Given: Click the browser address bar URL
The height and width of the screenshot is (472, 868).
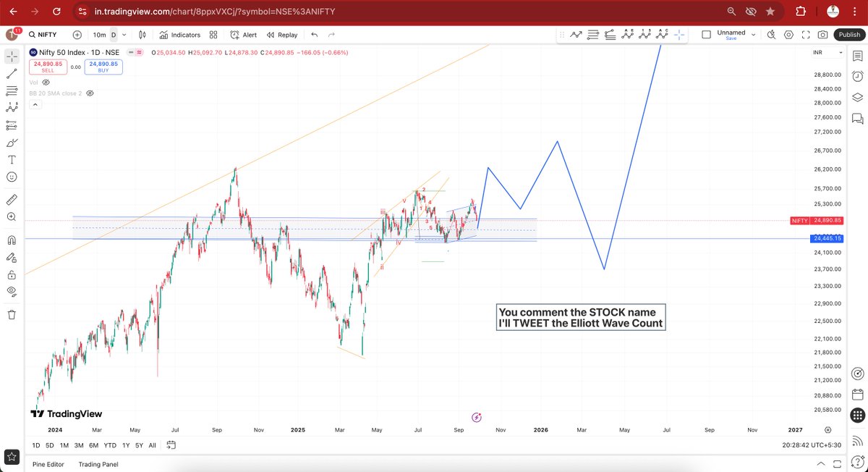Looking at the screenshot, I should click(x=215, y=12).
